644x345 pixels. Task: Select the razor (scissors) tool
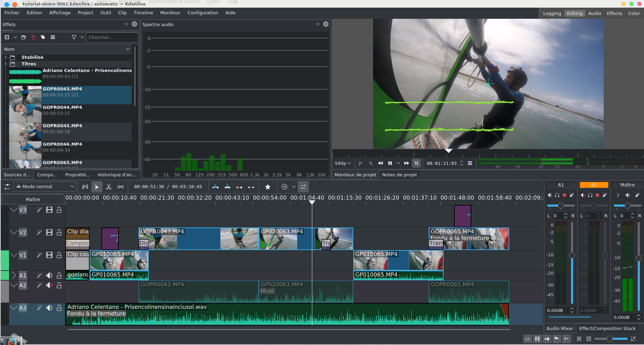[109, 187]
